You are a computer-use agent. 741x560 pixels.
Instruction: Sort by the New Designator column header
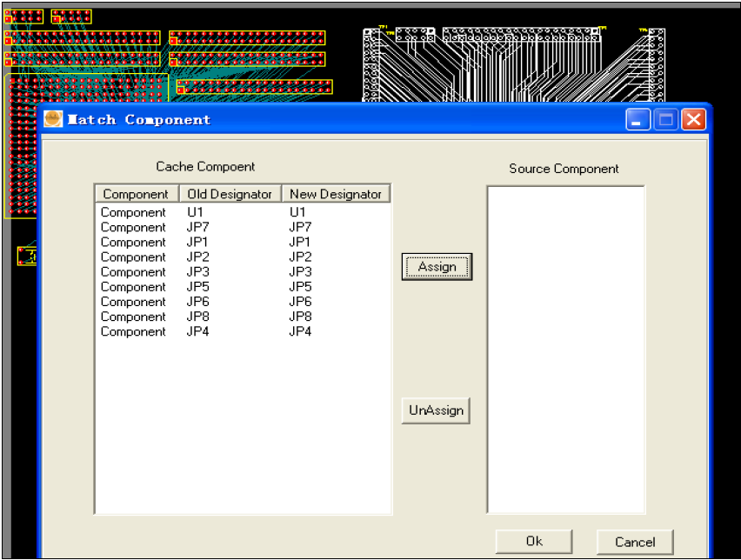click(x=336, y=194)
